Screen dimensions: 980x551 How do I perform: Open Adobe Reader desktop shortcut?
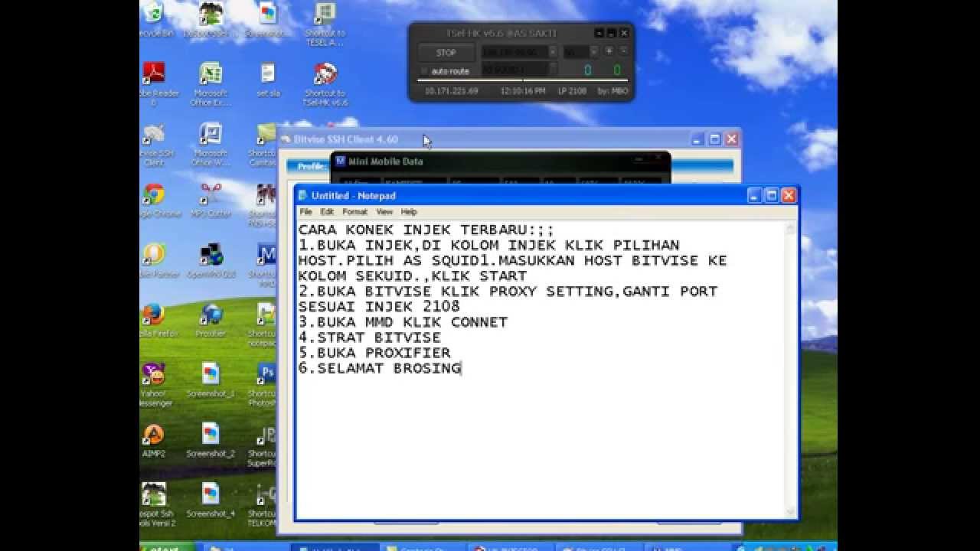tap(155, 83)
